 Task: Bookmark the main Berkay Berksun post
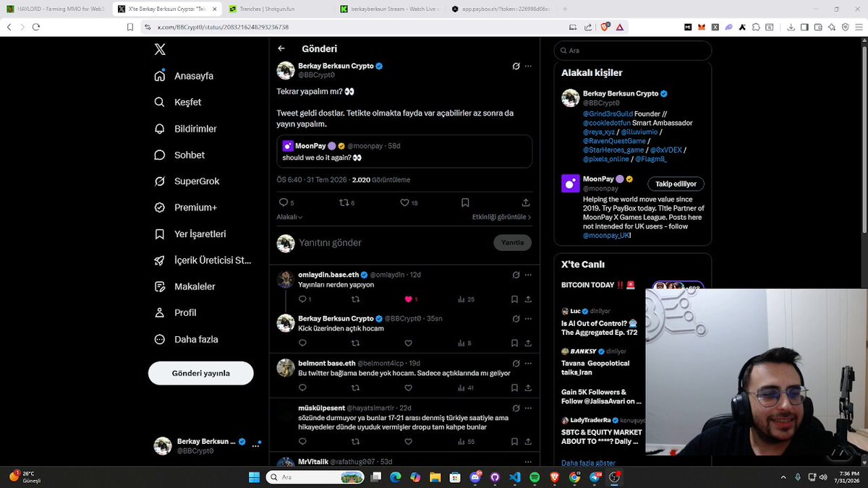point(465,202)
